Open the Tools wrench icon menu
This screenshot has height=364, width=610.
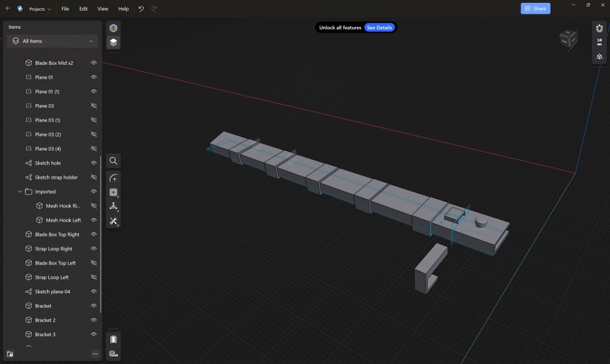(113, 221)
